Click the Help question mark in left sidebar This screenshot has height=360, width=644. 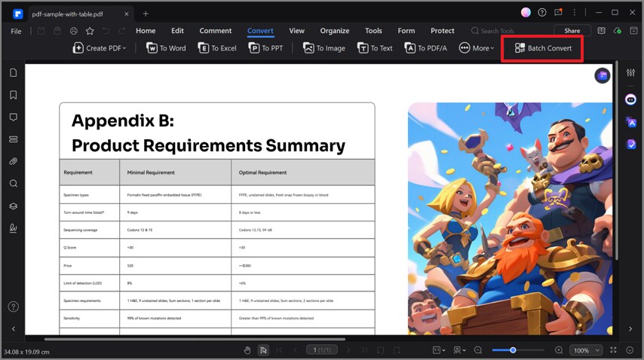click(13, 307)
